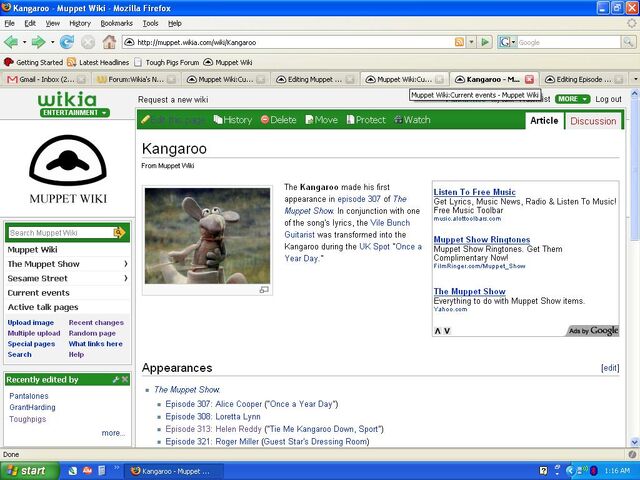
Task: Click the Listen To Free Music ad link
Action: tap(474, 192)
